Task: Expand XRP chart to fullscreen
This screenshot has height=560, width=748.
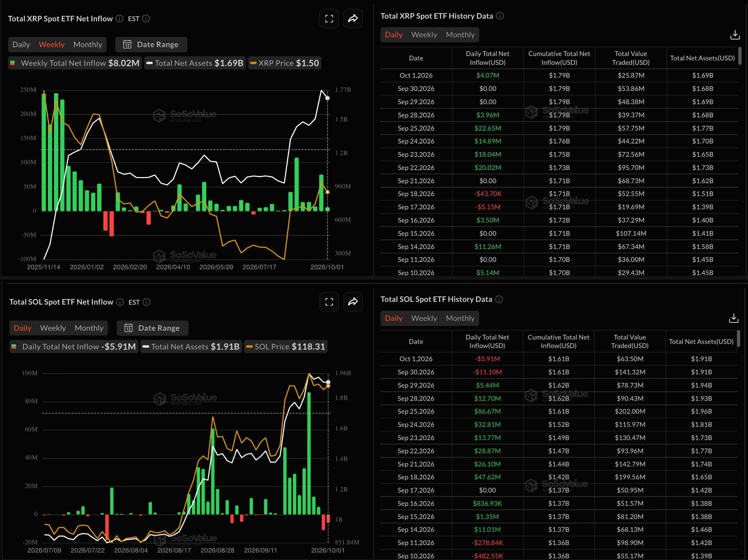Action: (329, 19)
